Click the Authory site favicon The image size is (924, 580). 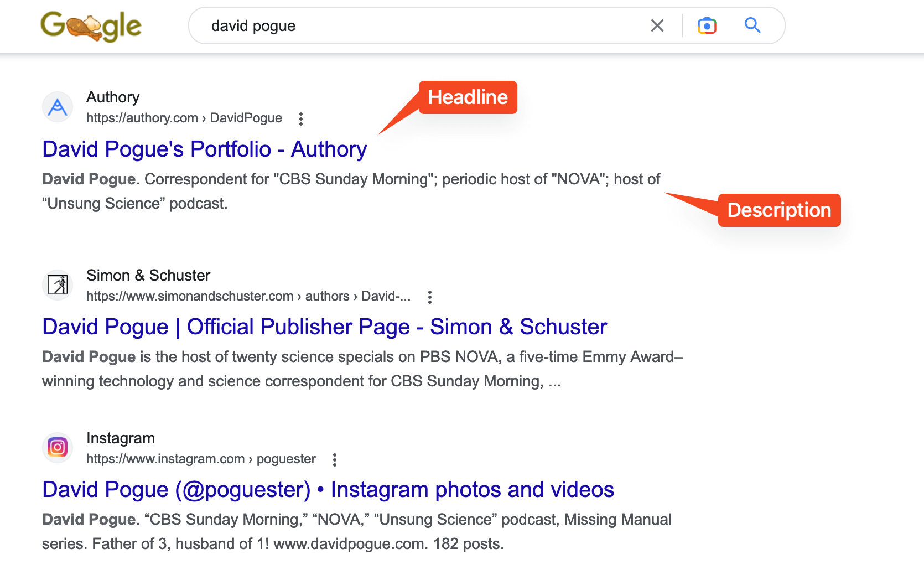[58, 107]
